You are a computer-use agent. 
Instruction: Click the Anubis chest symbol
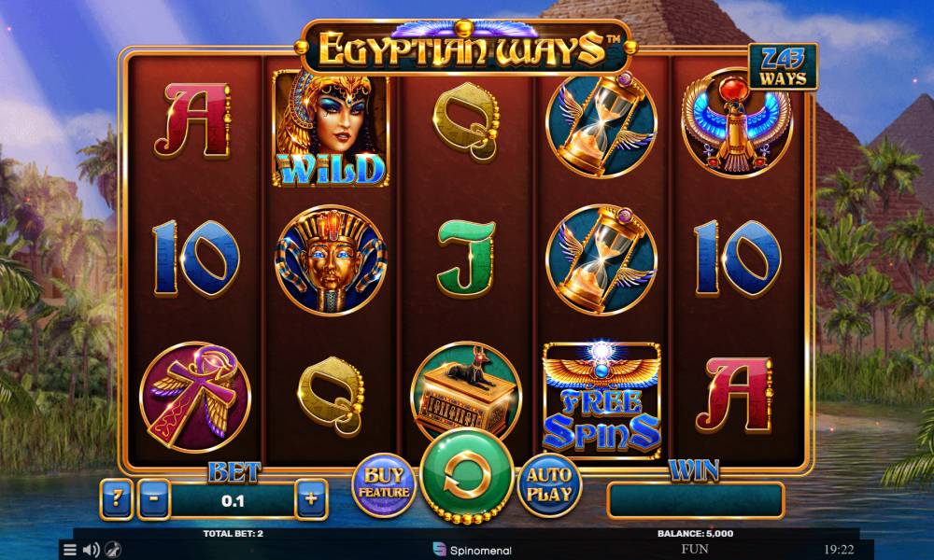click(466, 394)
